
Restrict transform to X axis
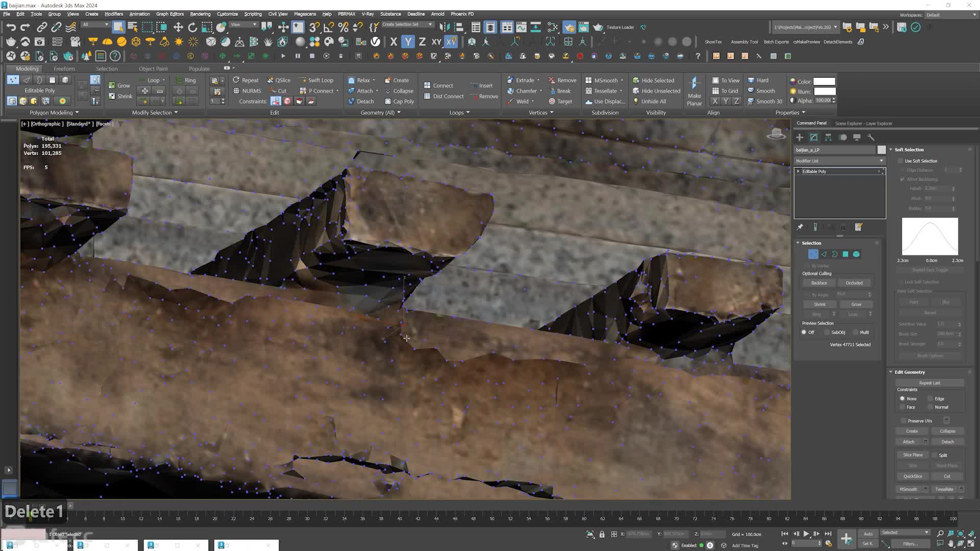click(394, 42)
